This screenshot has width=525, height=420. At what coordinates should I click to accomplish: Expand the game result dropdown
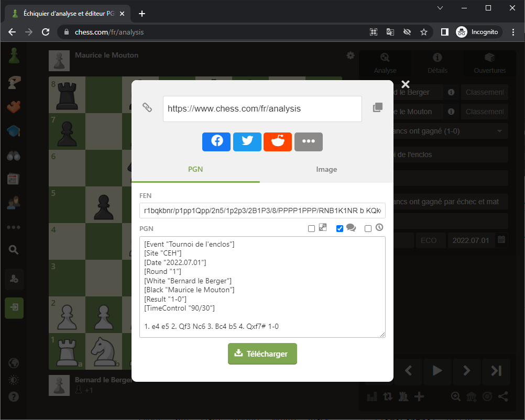[x=499, y=131]
